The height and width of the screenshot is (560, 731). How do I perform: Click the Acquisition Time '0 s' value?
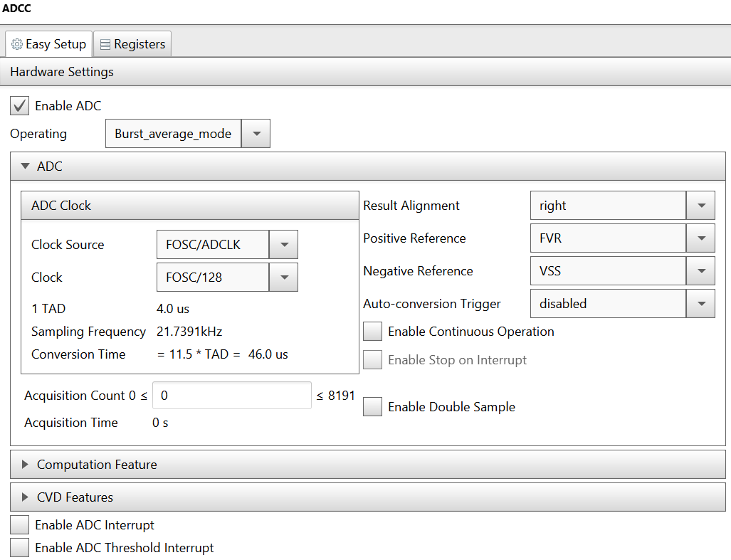160,423
